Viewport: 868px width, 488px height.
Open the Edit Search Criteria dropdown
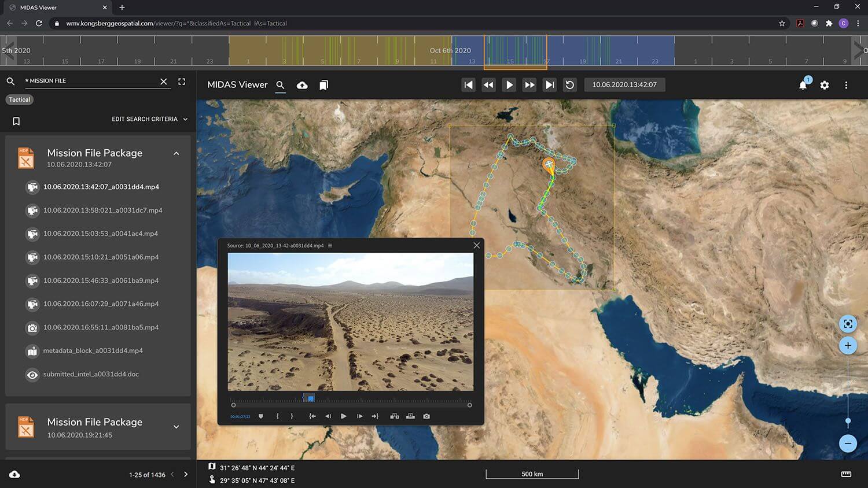tap(149, 119)
